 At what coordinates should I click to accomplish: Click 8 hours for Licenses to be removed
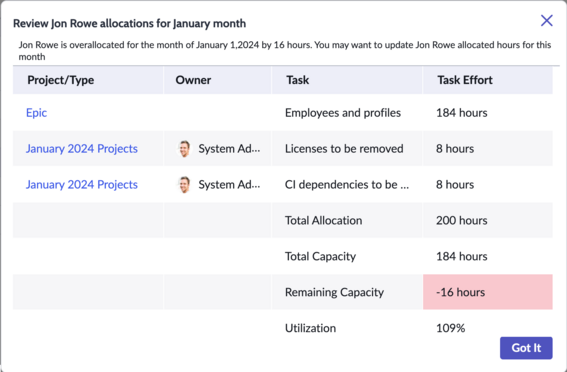[455, 149]
